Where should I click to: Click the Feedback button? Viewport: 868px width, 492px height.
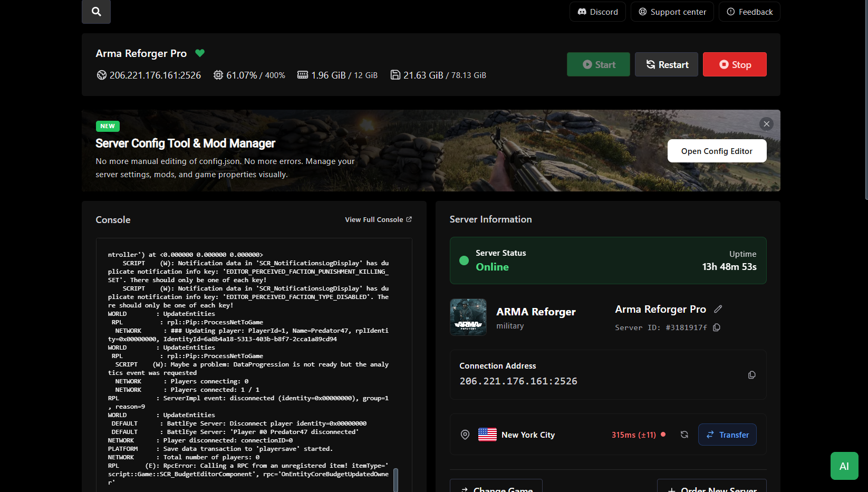point(749,12)
